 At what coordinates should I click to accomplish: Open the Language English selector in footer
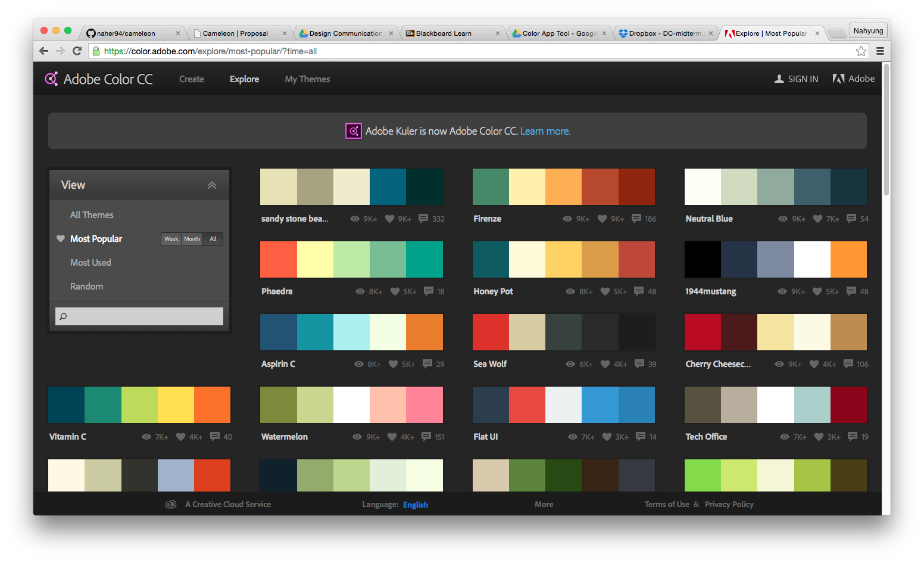pyautogui.click(x=416, y=505)
